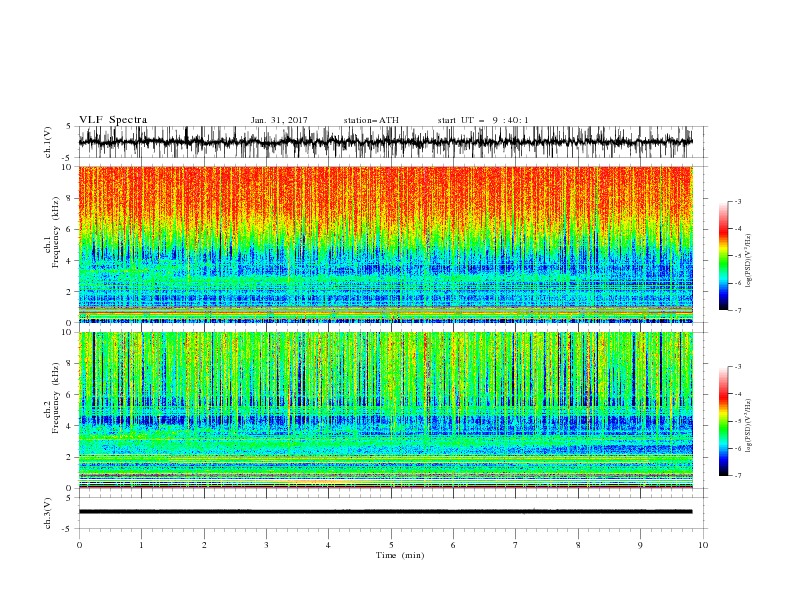The image size is (792, 612).
Task: Click the ch.2 colorbar log(PSD) unit label
Action: point(749,426)
